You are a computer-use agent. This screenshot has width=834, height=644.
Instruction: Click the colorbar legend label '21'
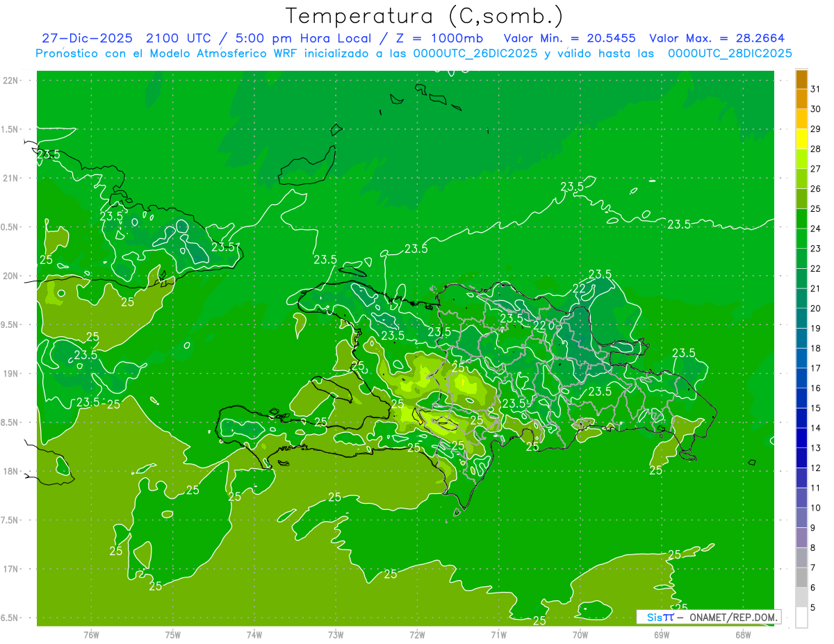click(815, 288)
